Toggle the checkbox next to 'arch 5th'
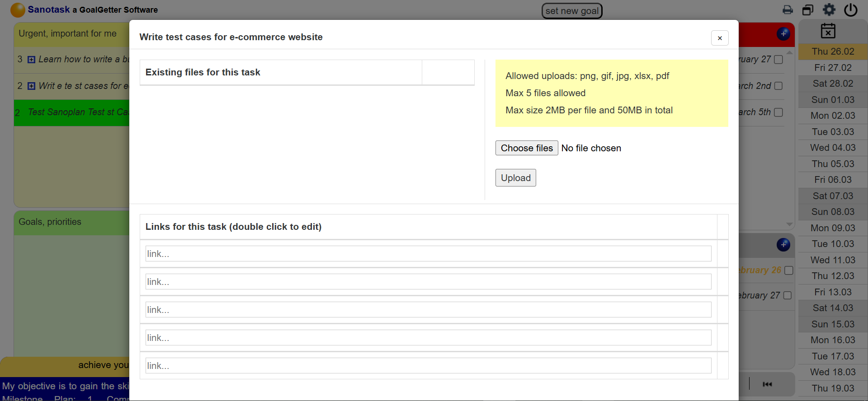 [778, 112]
